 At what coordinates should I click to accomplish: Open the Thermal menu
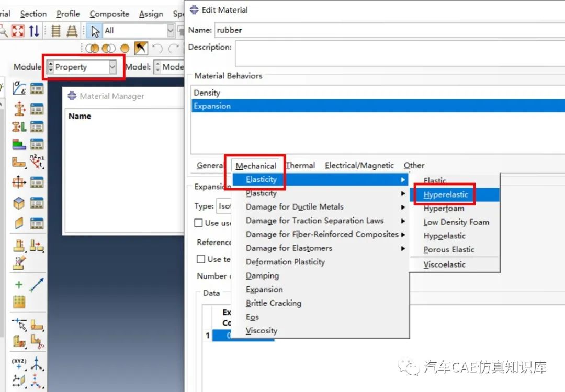(x=300, y=165)
